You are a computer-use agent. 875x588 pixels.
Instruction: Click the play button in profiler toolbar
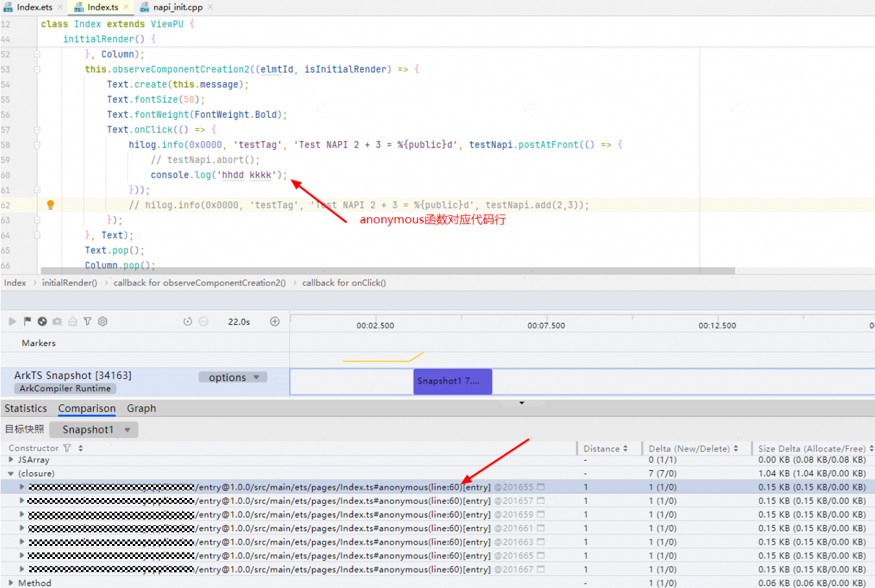pyautogui.click(x=12, y=321)
